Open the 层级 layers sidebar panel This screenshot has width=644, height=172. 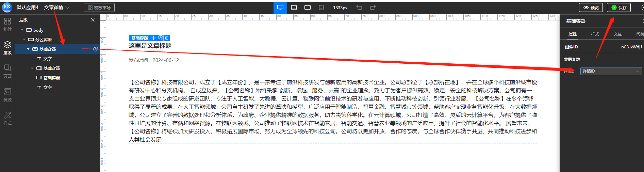(x=7, y=48)
